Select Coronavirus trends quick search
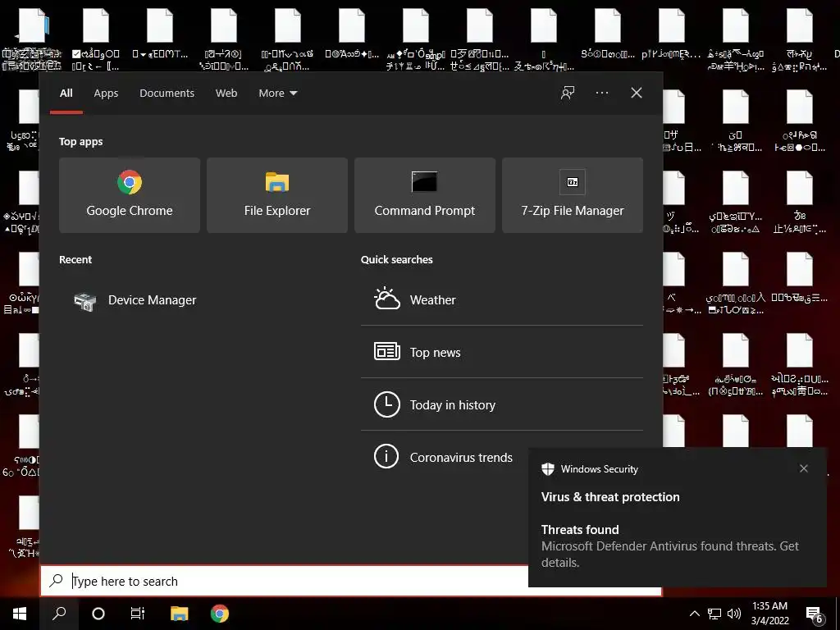Image resolution: width=840 pixels, height=630 pixels. point(444,457)
